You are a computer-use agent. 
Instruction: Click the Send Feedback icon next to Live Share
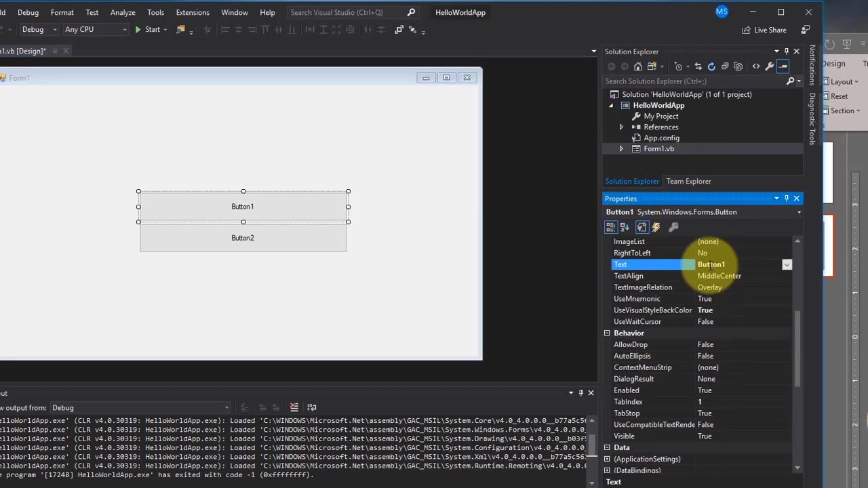tap(806, 30)
